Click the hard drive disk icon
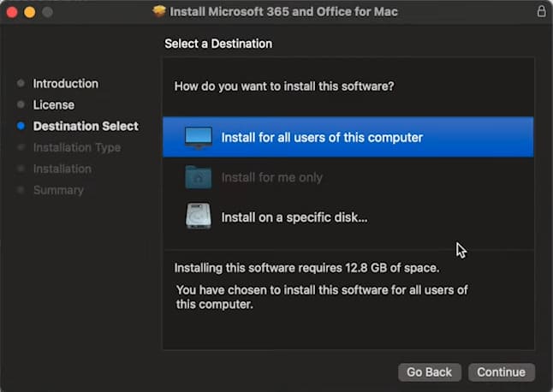553x392 pixels. 199,217
